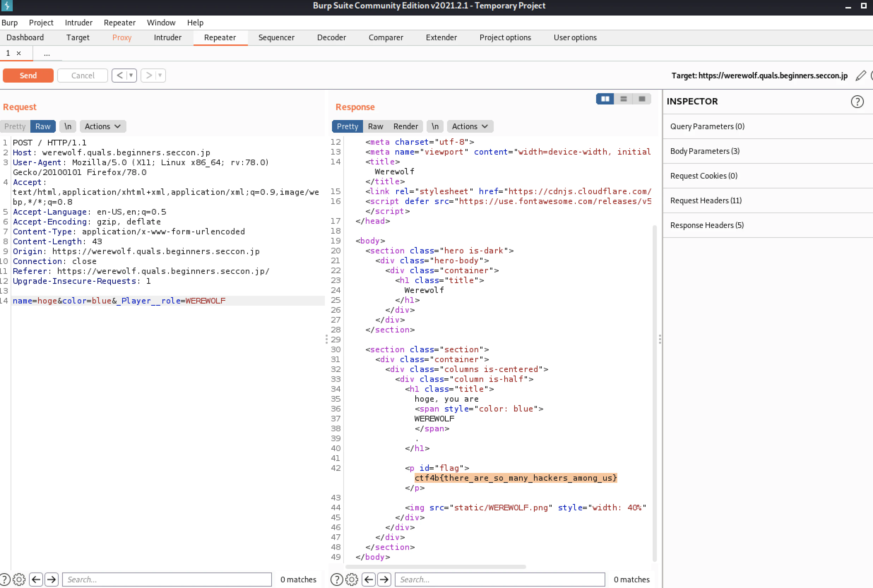Open response search settings gear icon
Viewport: 873px width, 588px height.
pos(351,580)
